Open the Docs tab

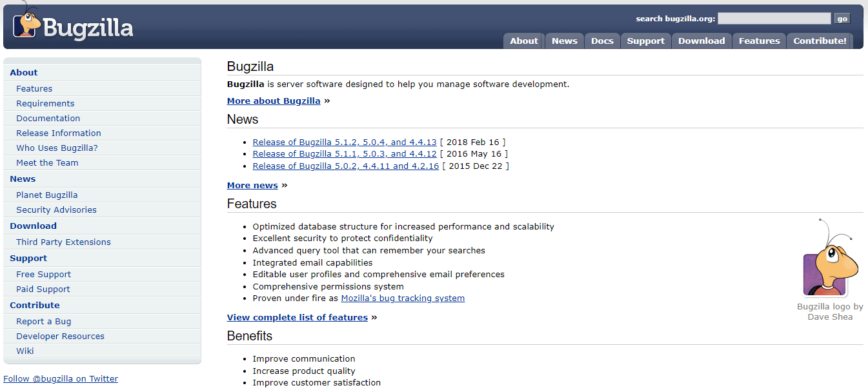[x=603, y=41]
